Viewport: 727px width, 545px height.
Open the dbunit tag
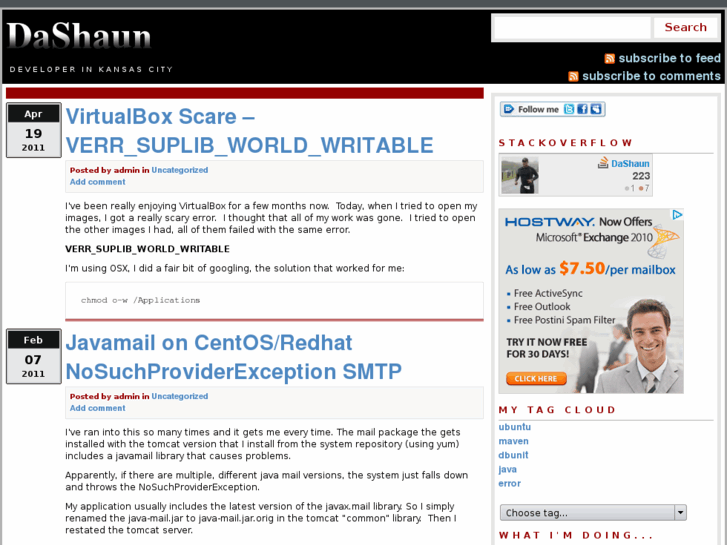pyautogui.click(x=513, y=455)
